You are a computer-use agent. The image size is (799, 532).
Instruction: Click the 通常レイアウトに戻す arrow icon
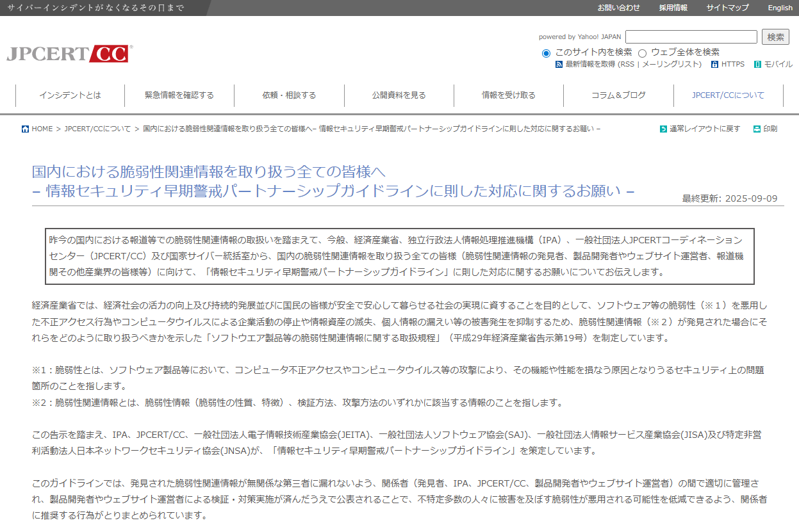[x=663, y=129]
